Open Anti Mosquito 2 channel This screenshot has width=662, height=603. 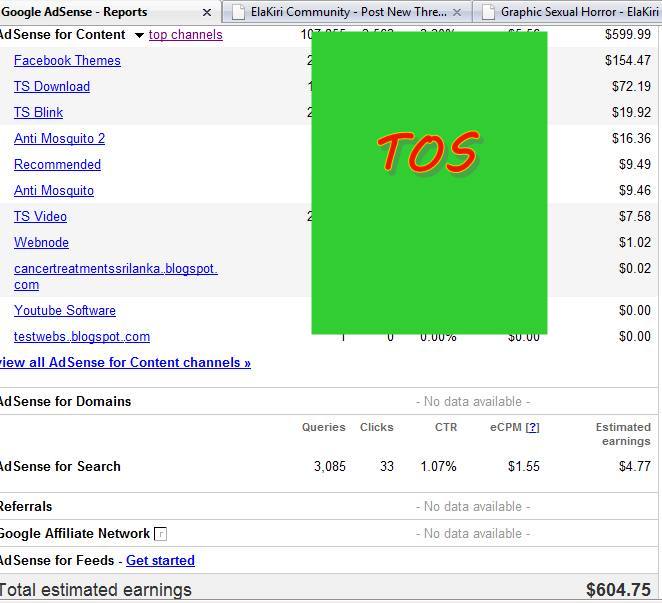pos(60,139)
